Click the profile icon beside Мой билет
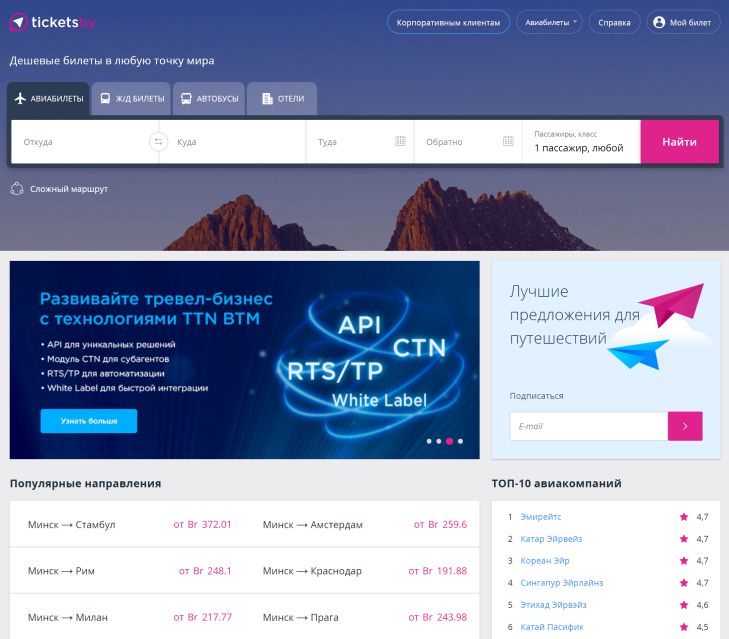Viewport: 729px width, 639px height. (659, 22)
